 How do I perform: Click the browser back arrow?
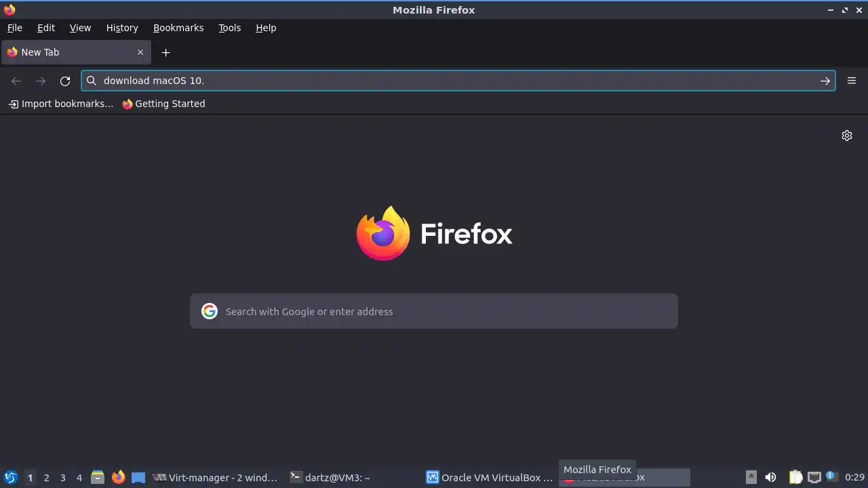(x=16, y=81)
